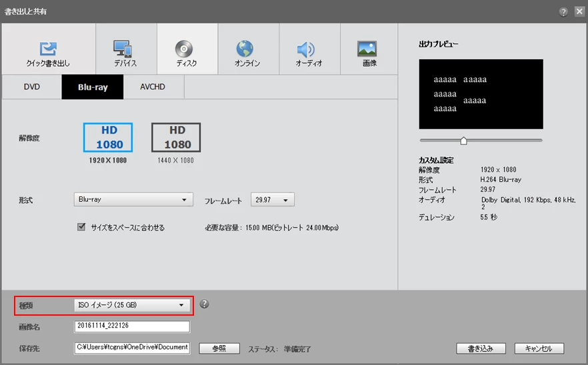Switch to the オーディオ (Audio) tab
Viewport: 588px width, 365px height.
(309, 49)
